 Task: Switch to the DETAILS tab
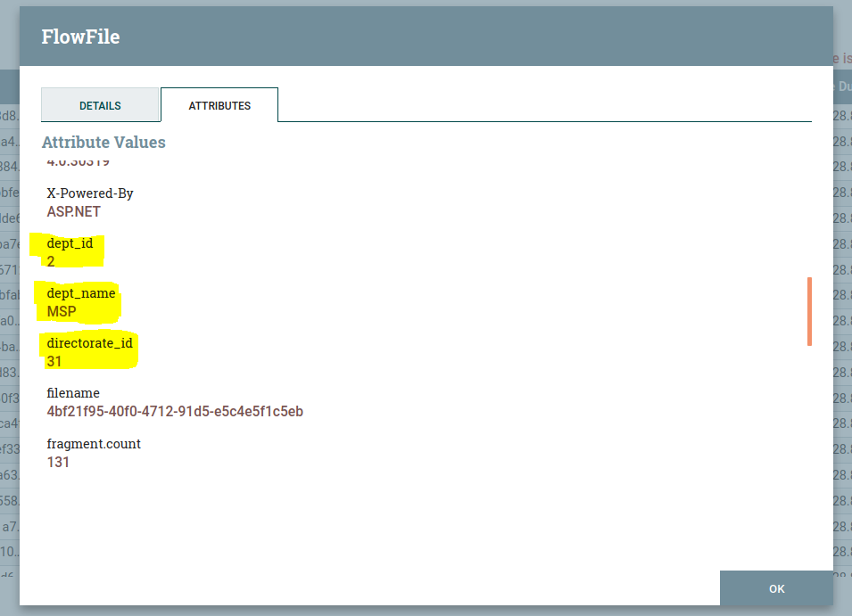pos(100,104)
